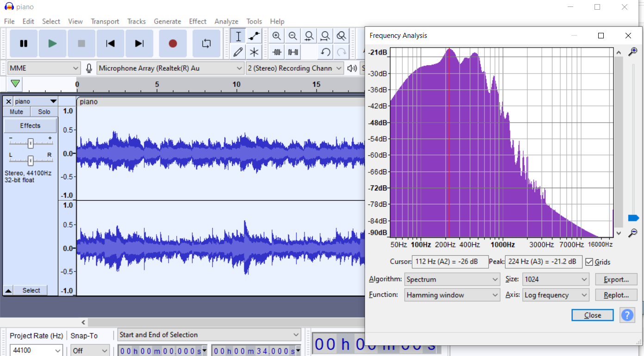
Task: Click the blue vertical zoom slider thumb
Action: click(x=633, y=218)
